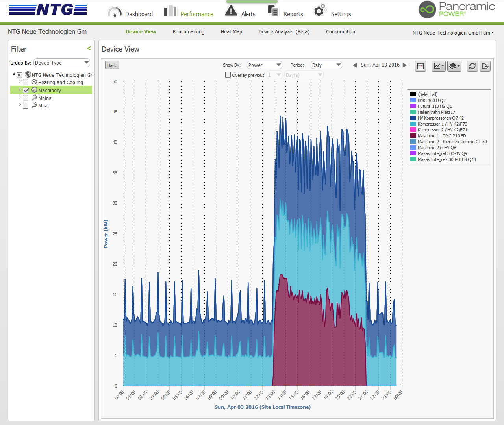This screenshot has height=425, width=504.
Task: Open the Alerts section
Action: [240, 12]
